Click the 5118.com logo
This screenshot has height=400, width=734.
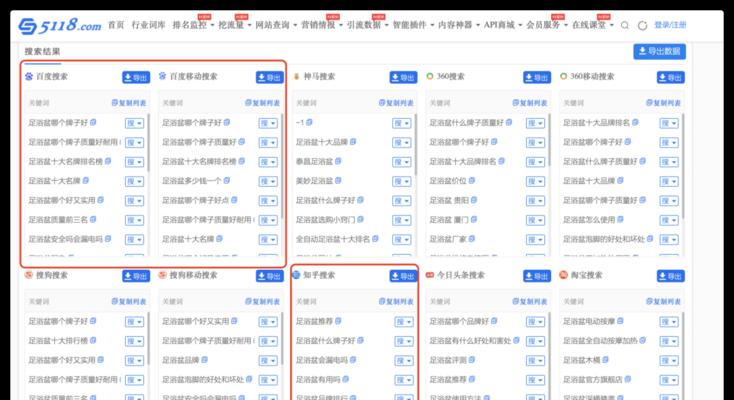tap(60, 25)
